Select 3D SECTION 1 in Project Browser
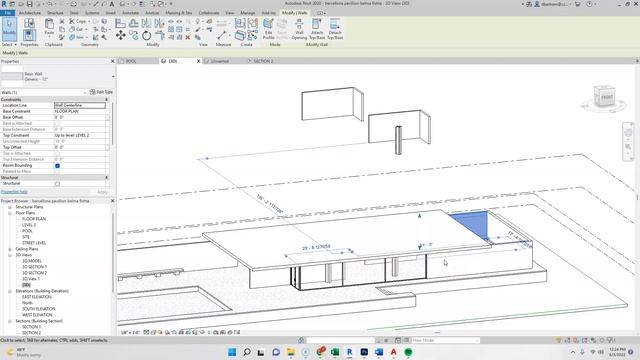 (x=34, y=267)
